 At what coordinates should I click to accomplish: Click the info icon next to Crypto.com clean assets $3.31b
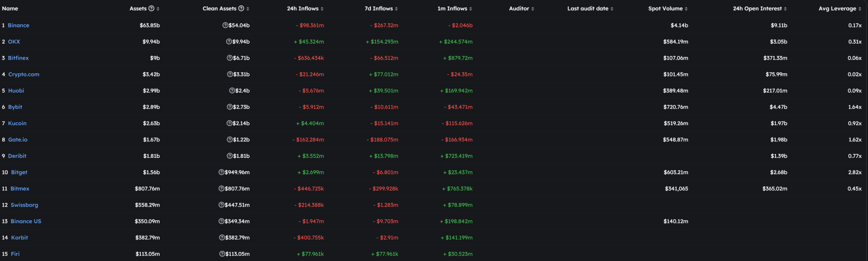point(230,74)
